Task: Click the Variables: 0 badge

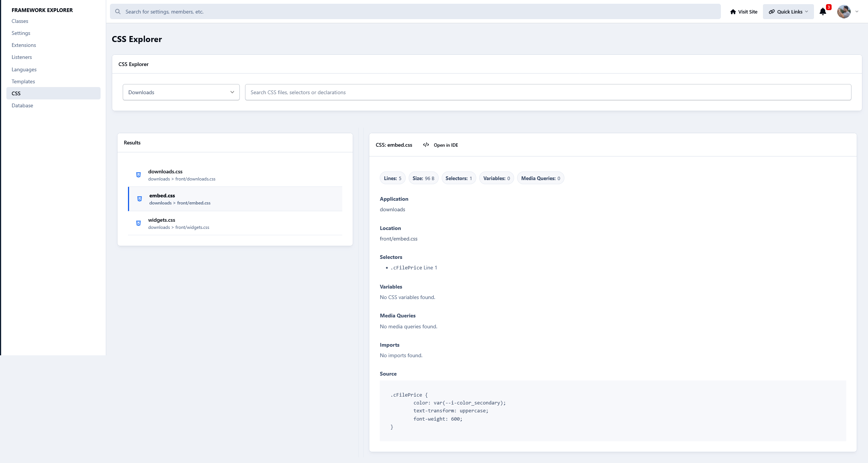Action: coord(496,178)
